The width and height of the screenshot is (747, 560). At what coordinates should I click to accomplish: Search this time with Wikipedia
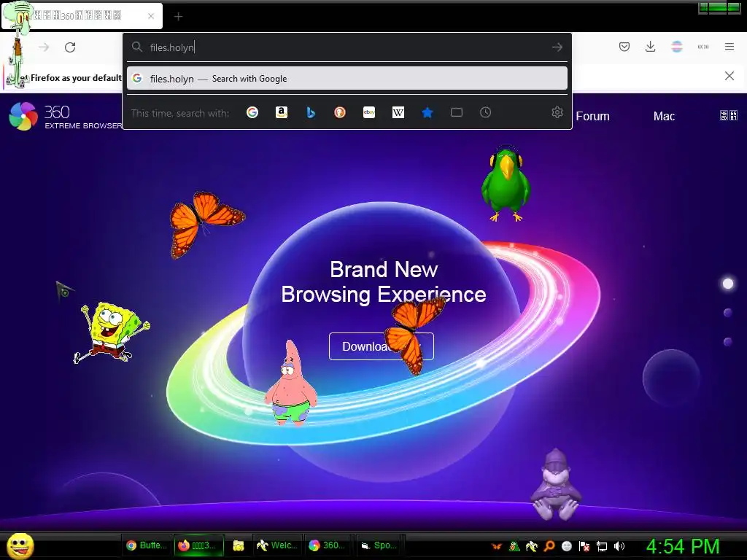pos(398,112)
